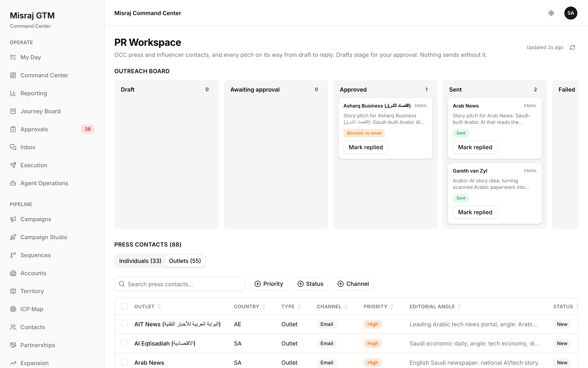Click the refresh icon beside Updated 2s ago
This screenshot has width=588, height=368.
click(572, 47)
